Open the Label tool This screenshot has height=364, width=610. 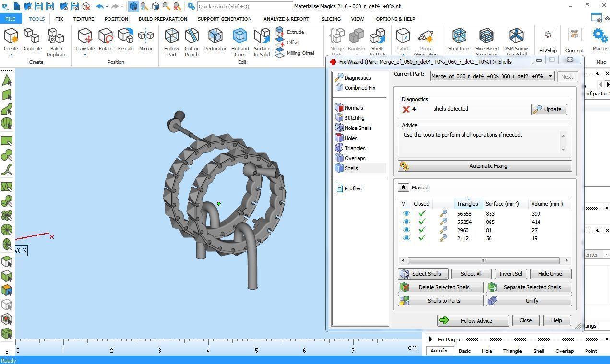(x=403, y=40)
